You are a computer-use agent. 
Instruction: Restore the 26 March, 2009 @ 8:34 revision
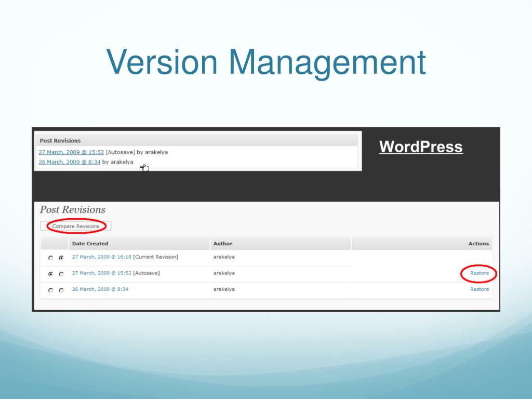(480, 289)
